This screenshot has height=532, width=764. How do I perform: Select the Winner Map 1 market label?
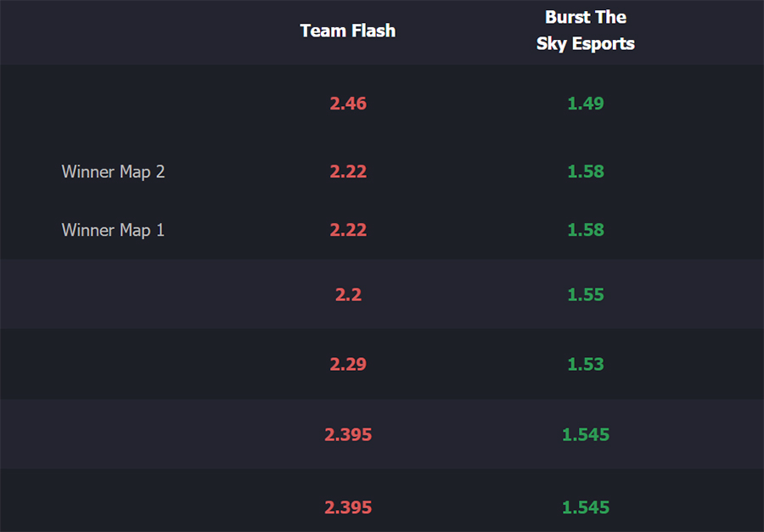tap(113, 230)
